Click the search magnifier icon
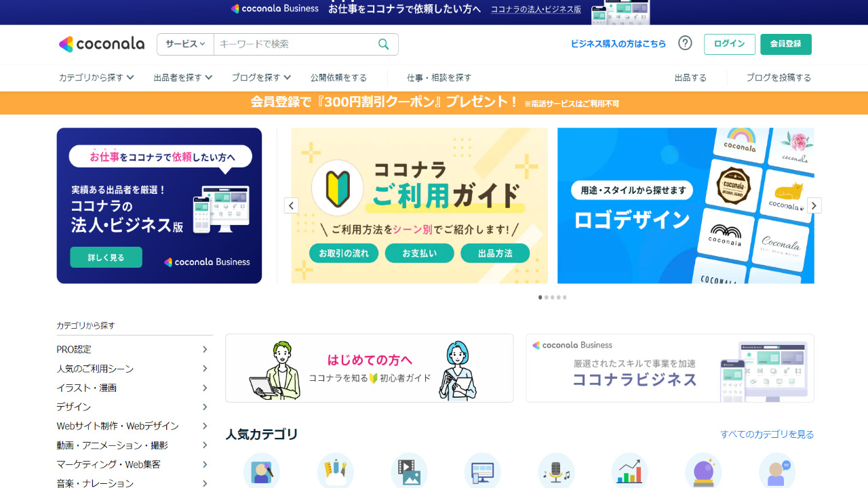Screen dimensions: 868x488 [x=384, y=44]
